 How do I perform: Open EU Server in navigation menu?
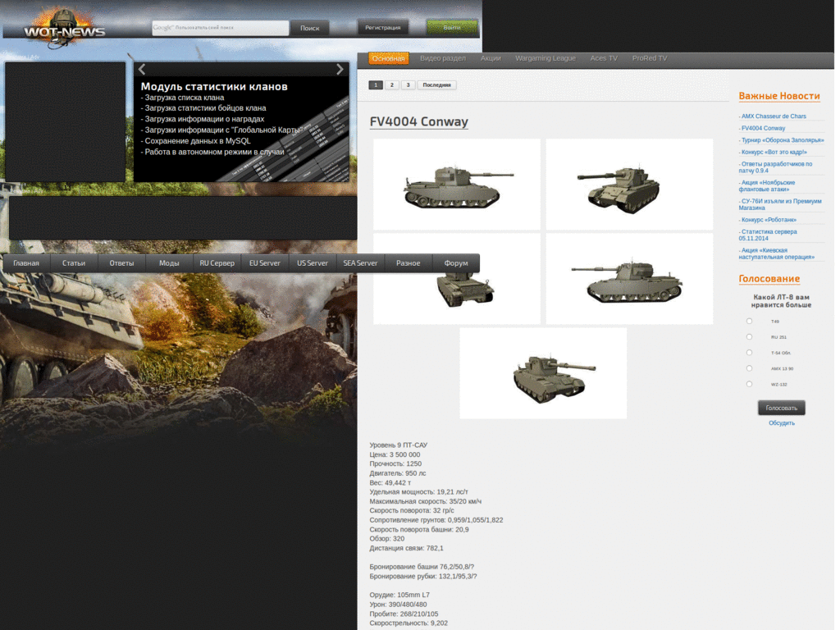(265, 263)
